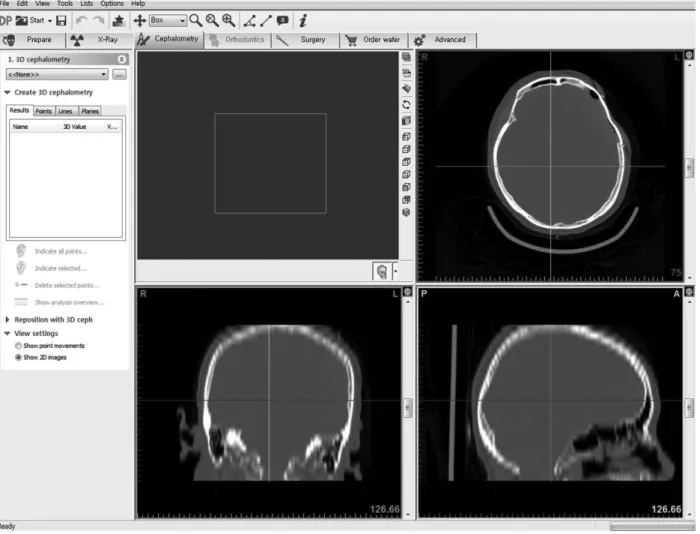
Task: Click the star import icon in toolbar
Action: pyautogui.click(x=118, y=21)
